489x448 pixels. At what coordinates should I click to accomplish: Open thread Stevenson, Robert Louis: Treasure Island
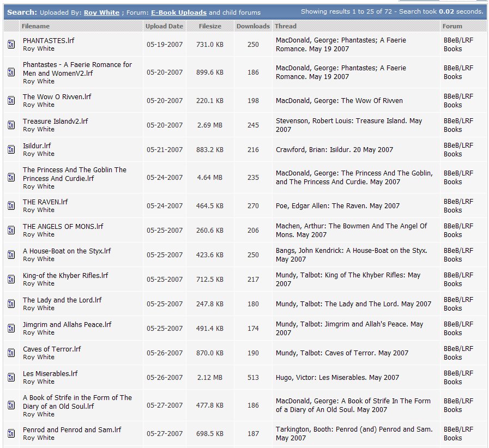click(x=349, y=125)
